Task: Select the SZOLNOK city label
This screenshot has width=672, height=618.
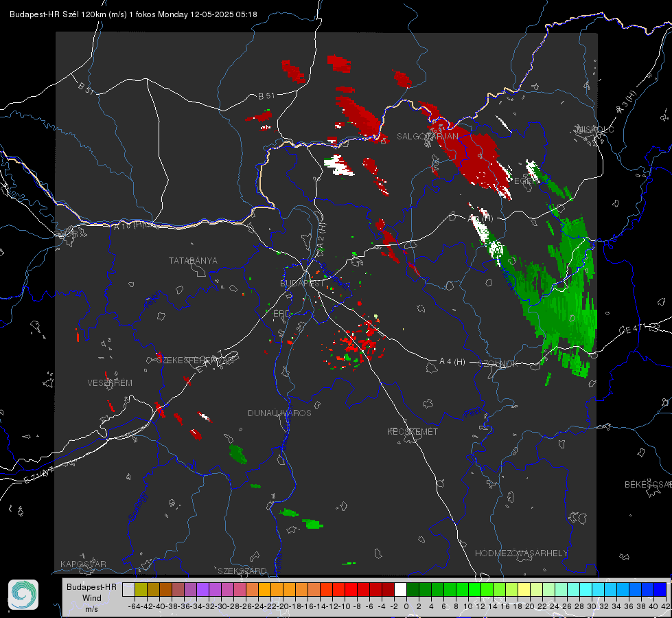Action: pyautogui.click(x=498, y=363)
